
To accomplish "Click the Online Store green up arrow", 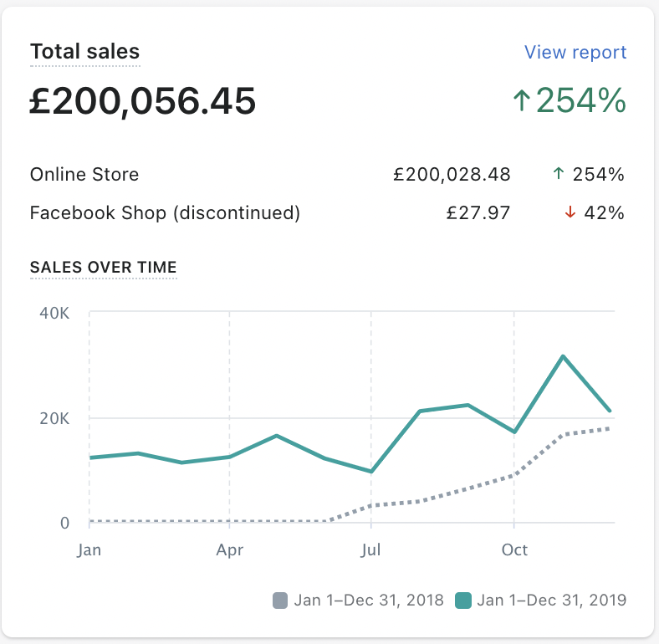I will point(559,174).
